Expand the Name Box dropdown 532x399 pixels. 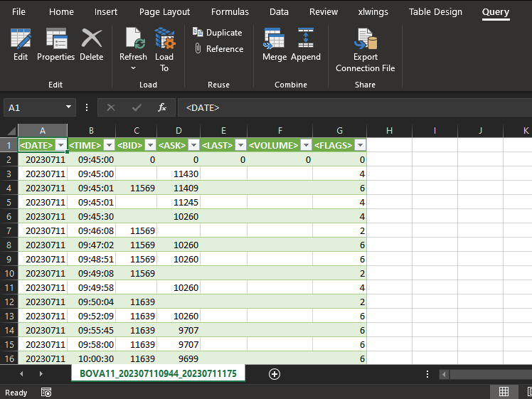(69, 107)
